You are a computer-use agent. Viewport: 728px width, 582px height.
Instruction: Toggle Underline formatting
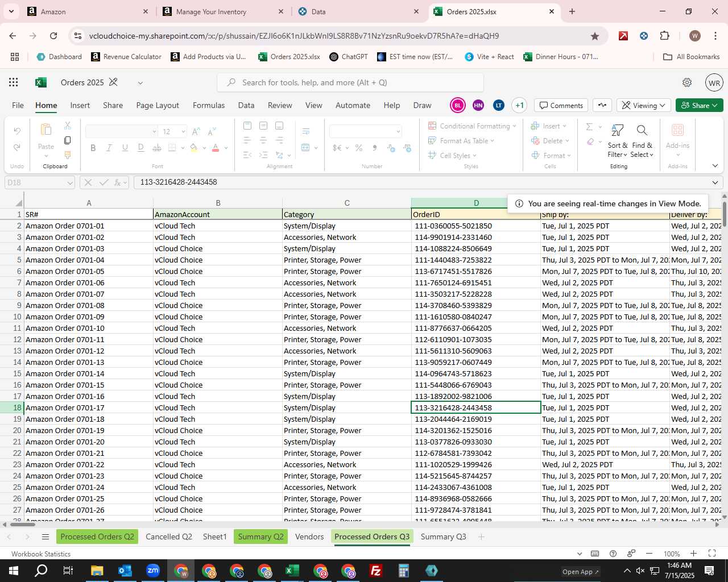(x=125, y=148)
